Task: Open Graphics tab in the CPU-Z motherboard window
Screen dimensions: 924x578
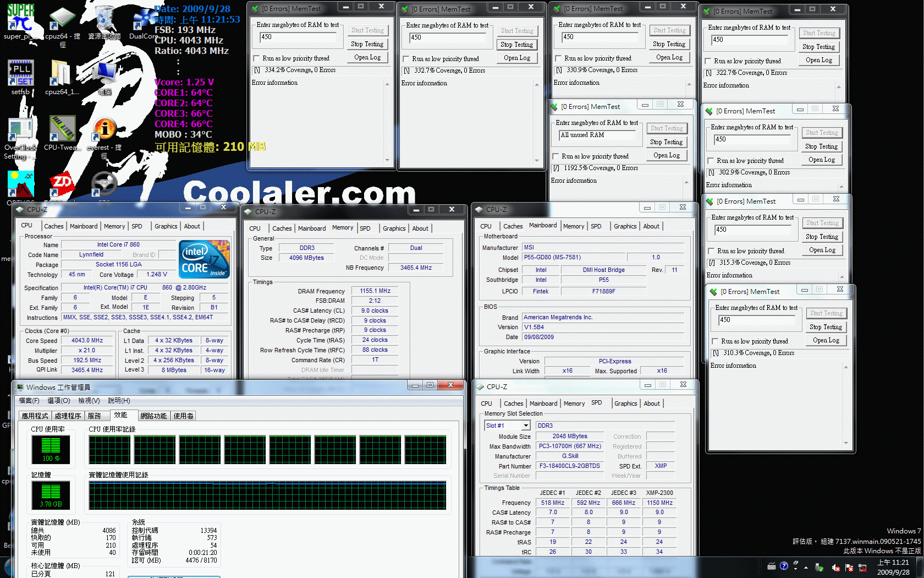Action: [625, 226]
